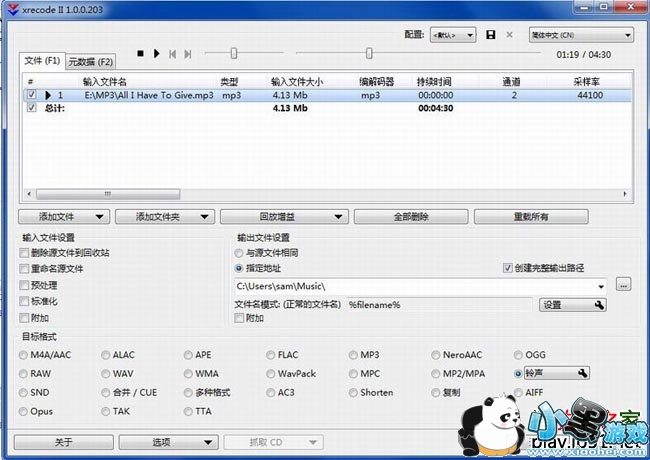The height and width of the screenshot is (460, 650).
Task: Choose ALAC target format
Action: pyautogui.click(x=106, y=355)
